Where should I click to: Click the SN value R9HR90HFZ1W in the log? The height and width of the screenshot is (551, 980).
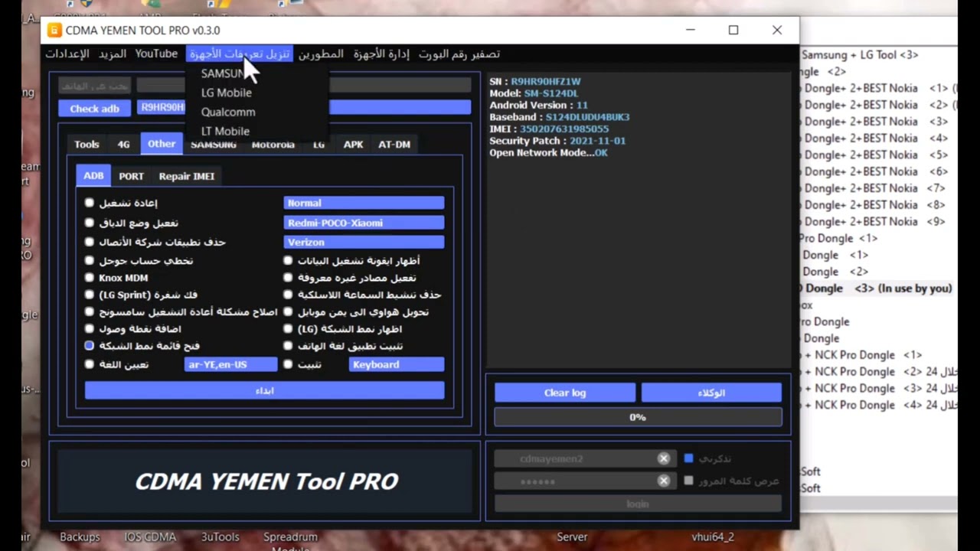546,81
